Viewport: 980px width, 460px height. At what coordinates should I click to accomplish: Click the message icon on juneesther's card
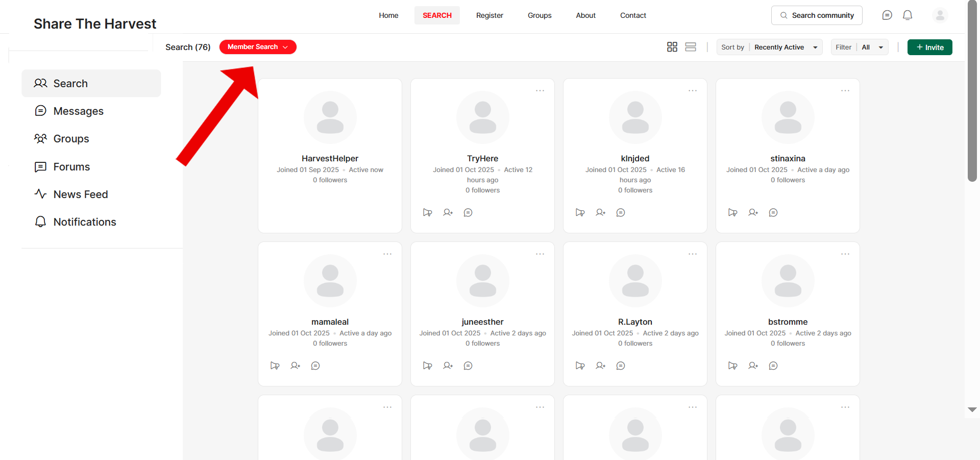pos(468,366)
